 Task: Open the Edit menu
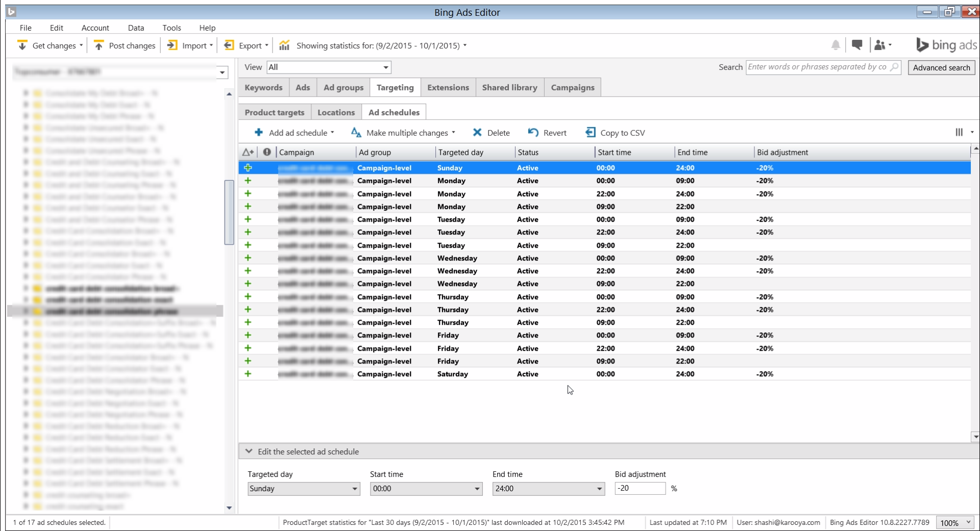click(x=57, y=28)
